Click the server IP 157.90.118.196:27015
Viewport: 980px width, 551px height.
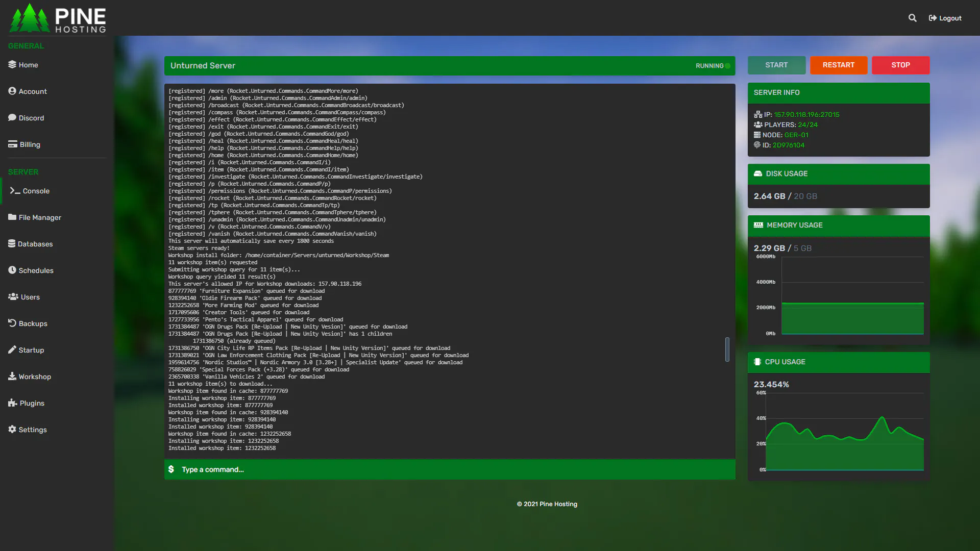[x=806, y=114]
